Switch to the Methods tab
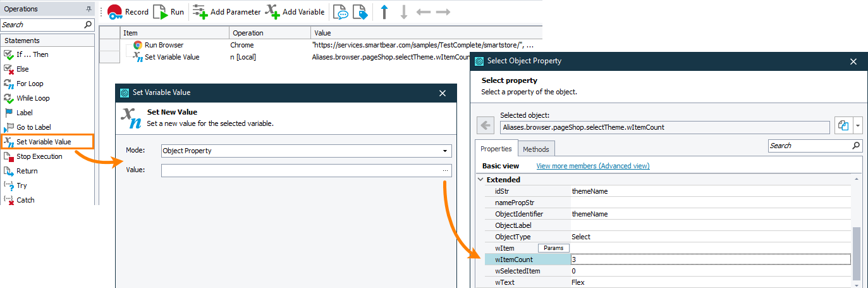This screenshot has width=868, height=288. (536, 149)
